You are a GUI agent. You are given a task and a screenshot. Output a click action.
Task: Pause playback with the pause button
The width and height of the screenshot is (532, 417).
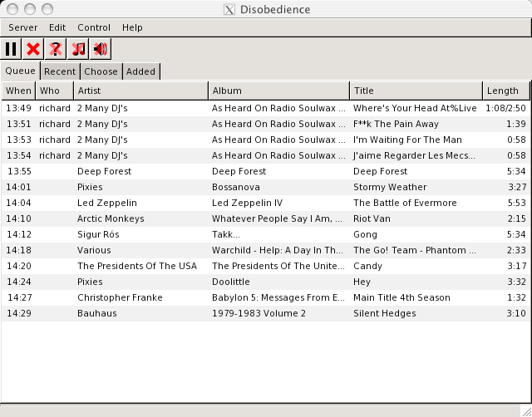(11, 49)
